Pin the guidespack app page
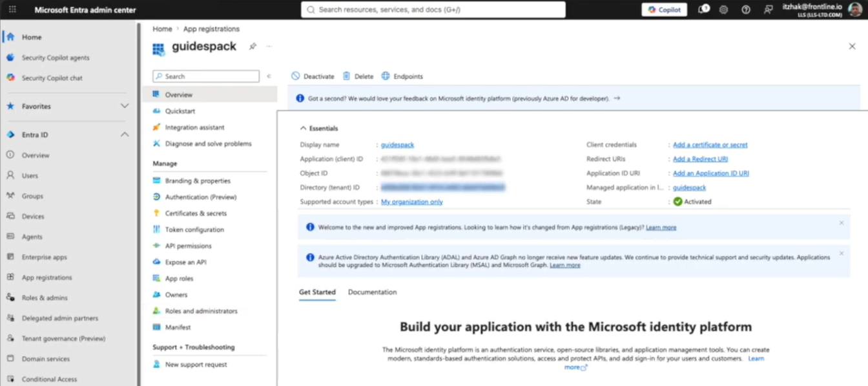This screenshot has height=386, width=868. click(x=253, y=47)
